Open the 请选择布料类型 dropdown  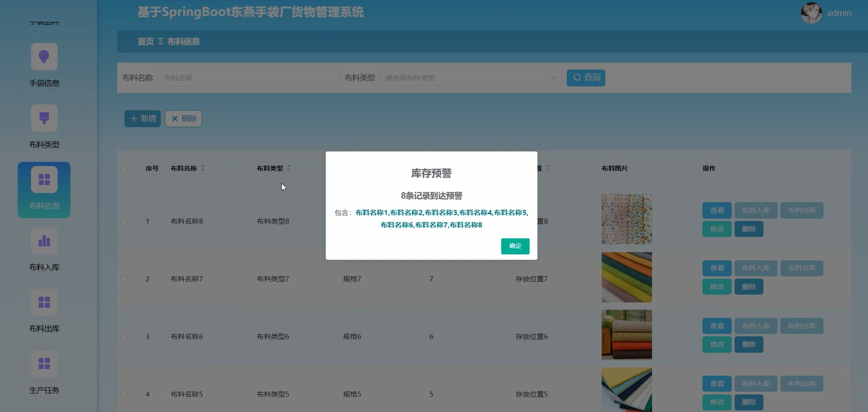470,77
